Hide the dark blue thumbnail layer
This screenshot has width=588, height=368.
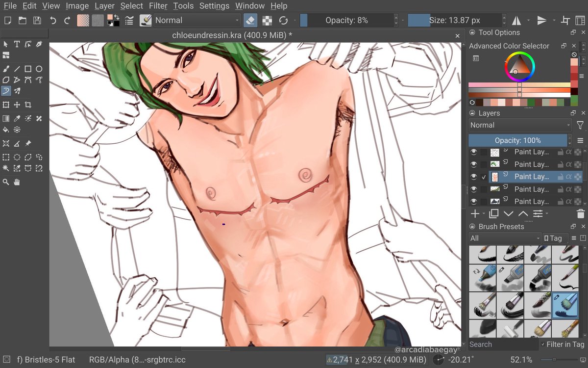coord(473,201)
